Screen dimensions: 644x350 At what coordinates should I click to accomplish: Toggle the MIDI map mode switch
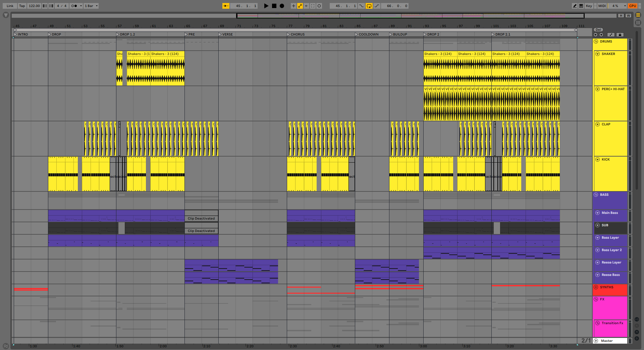coord(602,6)
